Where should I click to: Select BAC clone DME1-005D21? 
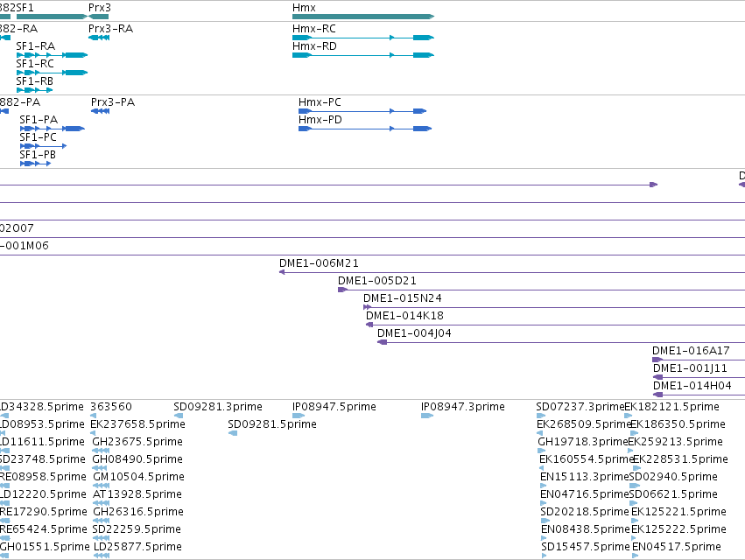(541, 290)
